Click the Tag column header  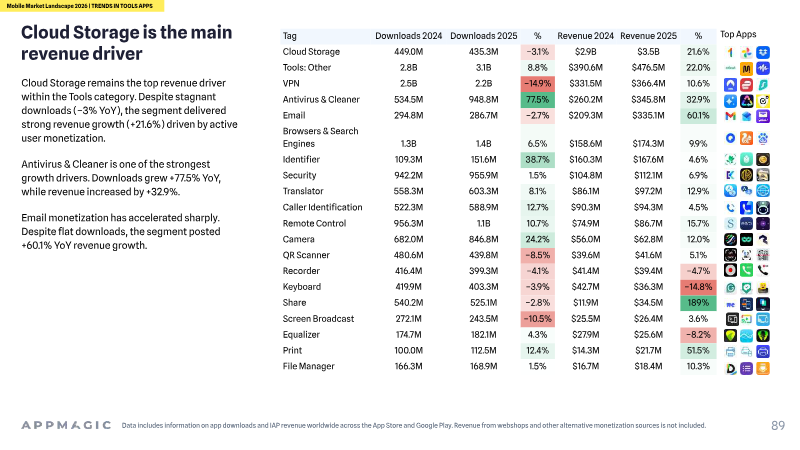(289, 36)
